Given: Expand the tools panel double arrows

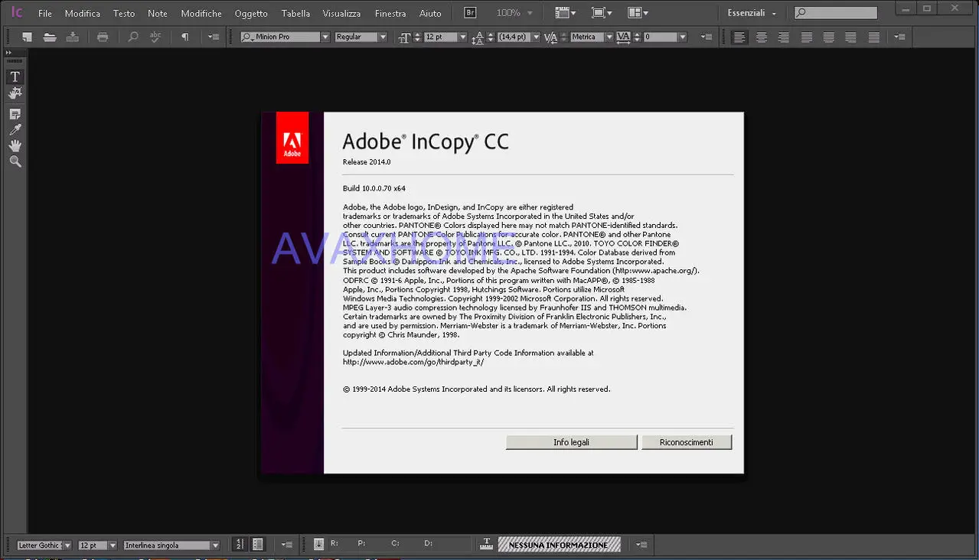Looking at the screenshot, I should (x=9, y=53).
